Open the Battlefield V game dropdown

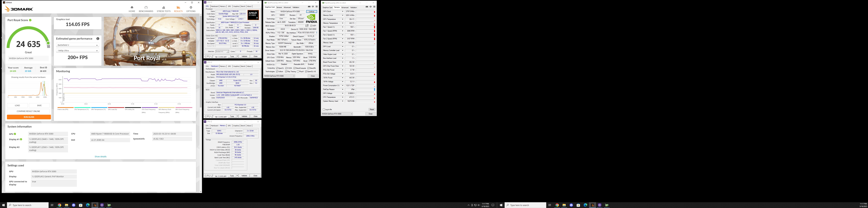pos(78,45)
